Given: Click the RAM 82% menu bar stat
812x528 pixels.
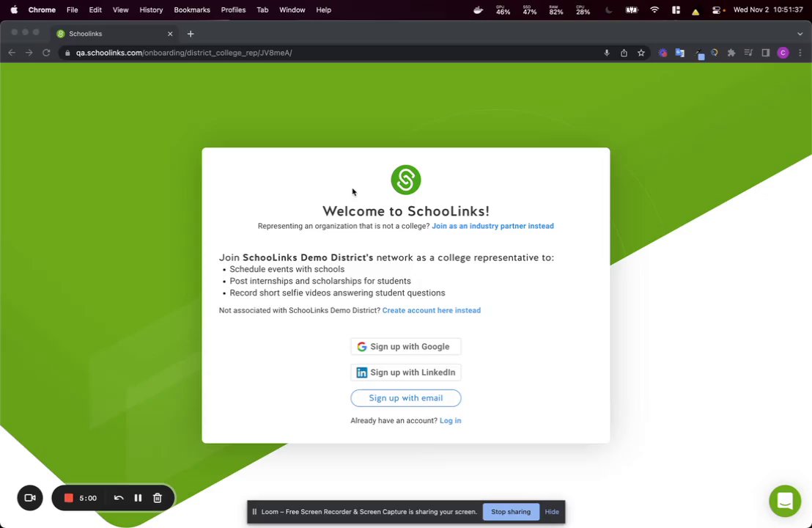Looking at the screenshot, I should [x=556, y=10].
